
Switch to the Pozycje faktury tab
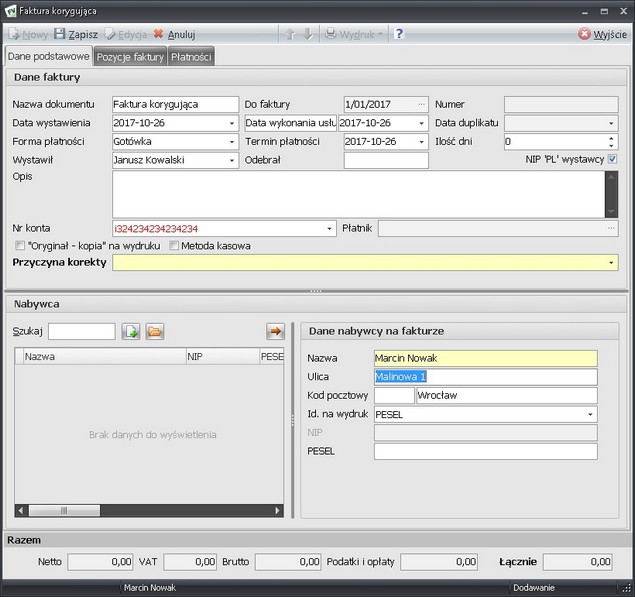(x=130, y=57)
